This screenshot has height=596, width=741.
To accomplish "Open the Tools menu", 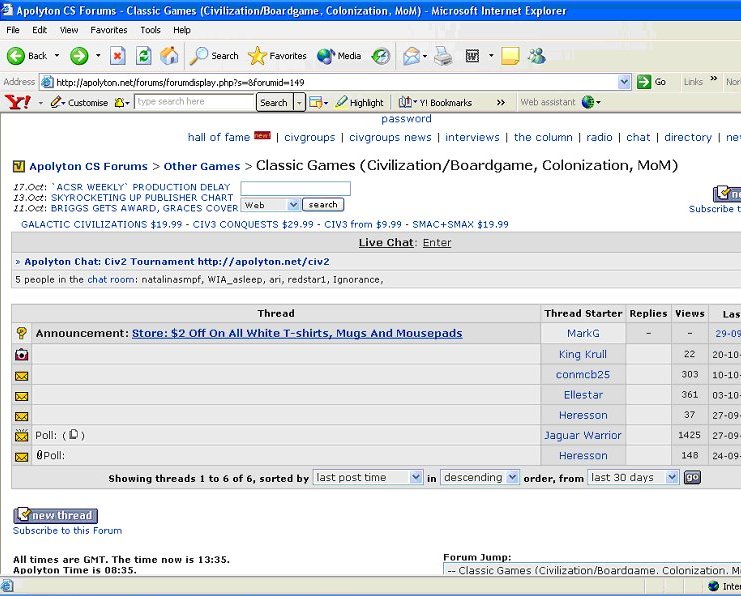I will tap(150, 30).
